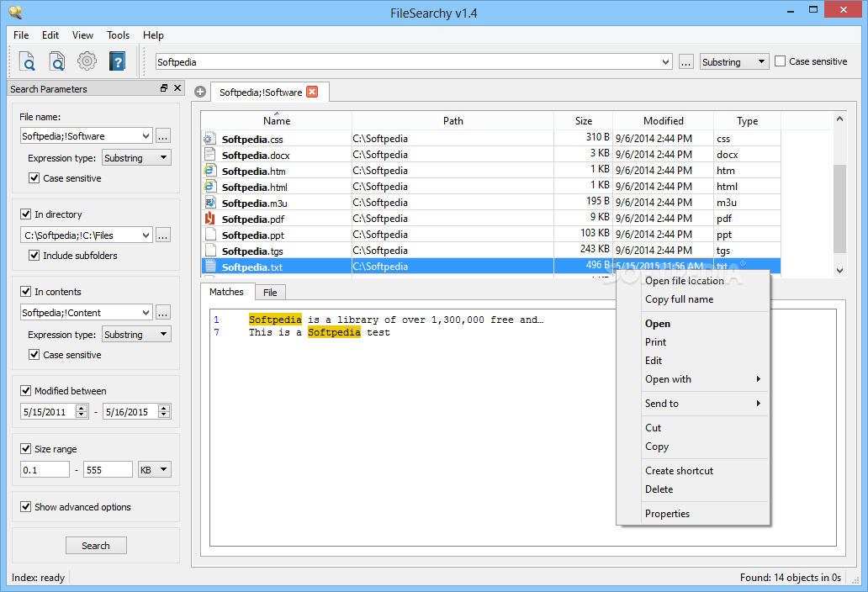
Task: Undock the Search Parameters panel
Action: (164, 88)
